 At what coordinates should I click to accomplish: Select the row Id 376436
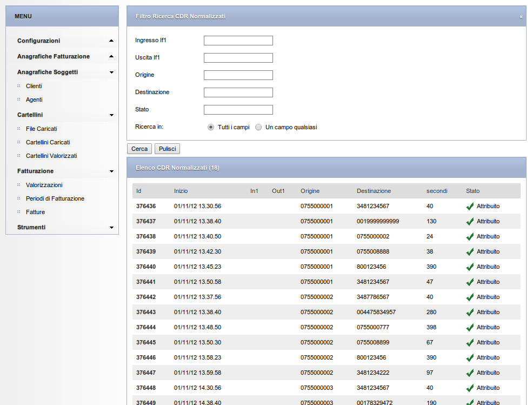click(146, 206)
